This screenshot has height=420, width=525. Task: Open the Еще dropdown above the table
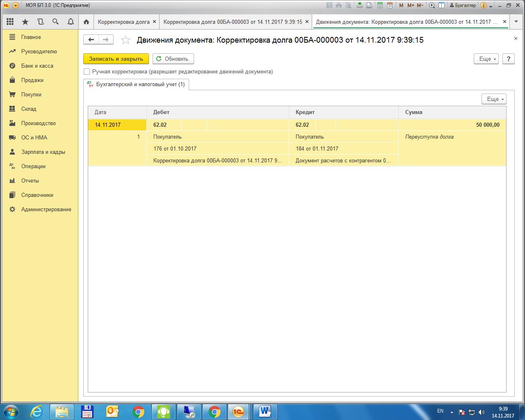[x=494, y=99]
